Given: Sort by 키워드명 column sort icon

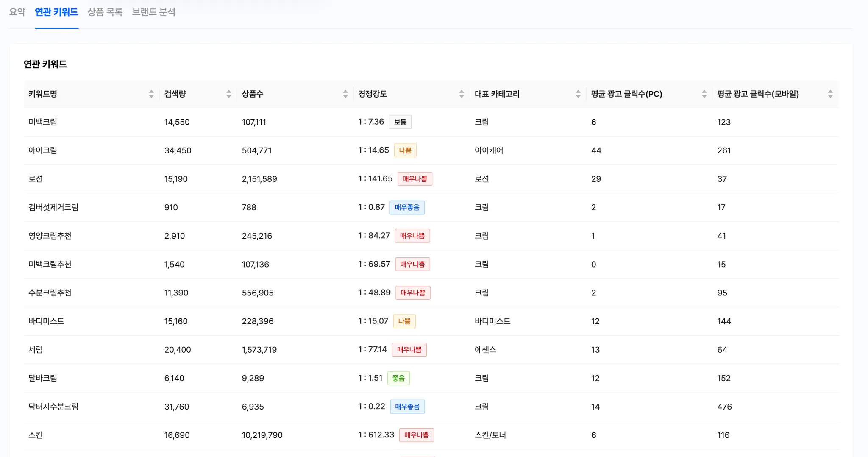Looking at the screenshot, I should (x=151, y=94).
